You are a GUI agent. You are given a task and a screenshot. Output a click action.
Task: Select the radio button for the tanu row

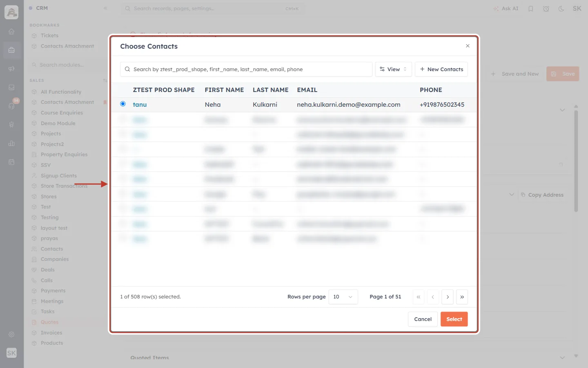point(123,104)
